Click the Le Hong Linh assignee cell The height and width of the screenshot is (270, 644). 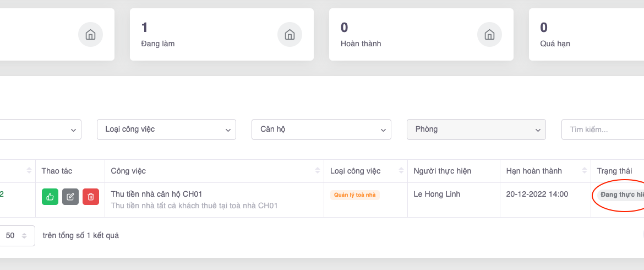pos(436,194)
